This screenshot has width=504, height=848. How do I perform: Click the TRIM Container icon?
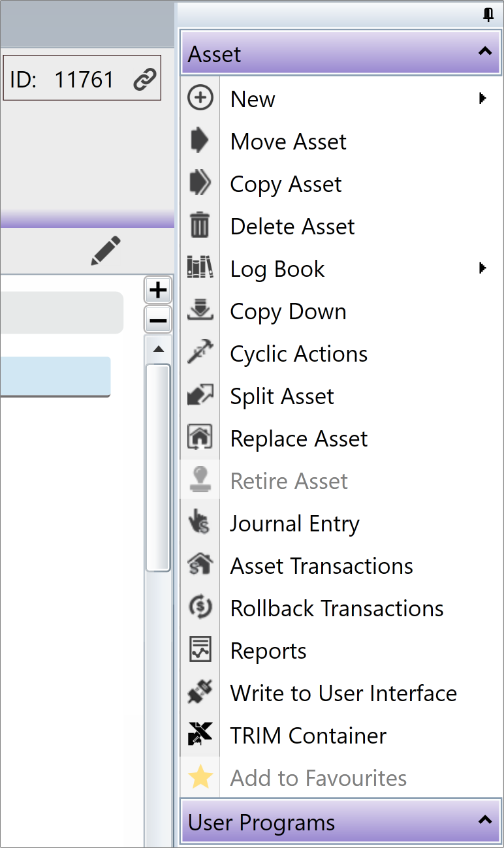coord(200,735)
